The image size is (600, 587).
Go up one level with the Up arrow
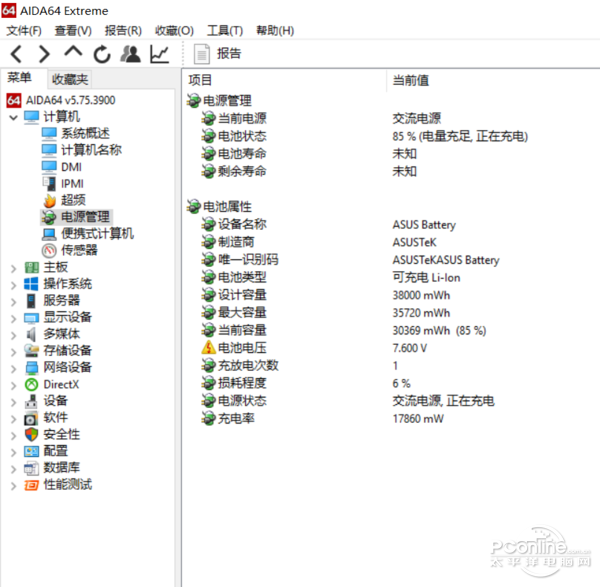73,53
